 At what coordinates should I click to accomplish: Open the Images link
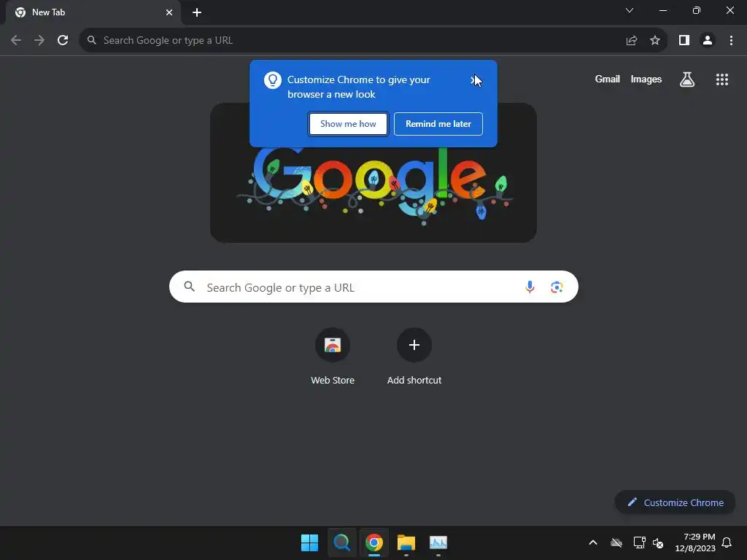click(x=646, y=79)
